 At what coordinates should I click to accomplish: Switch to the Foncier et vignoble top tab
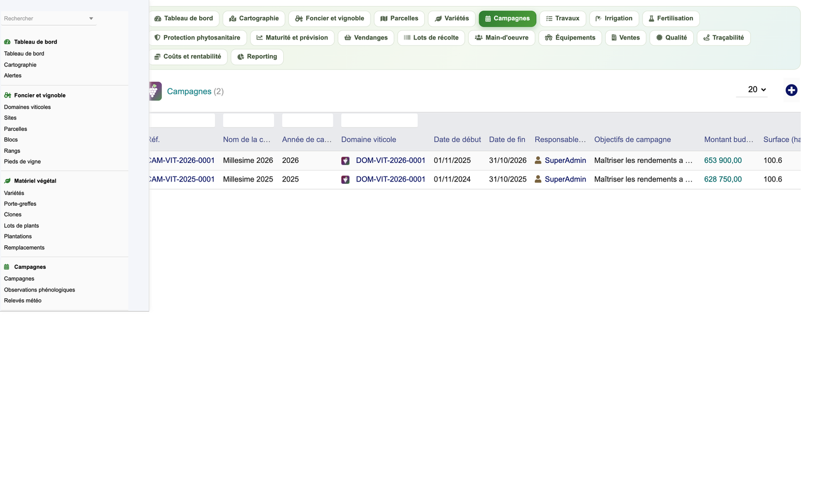tap(329, 19)
